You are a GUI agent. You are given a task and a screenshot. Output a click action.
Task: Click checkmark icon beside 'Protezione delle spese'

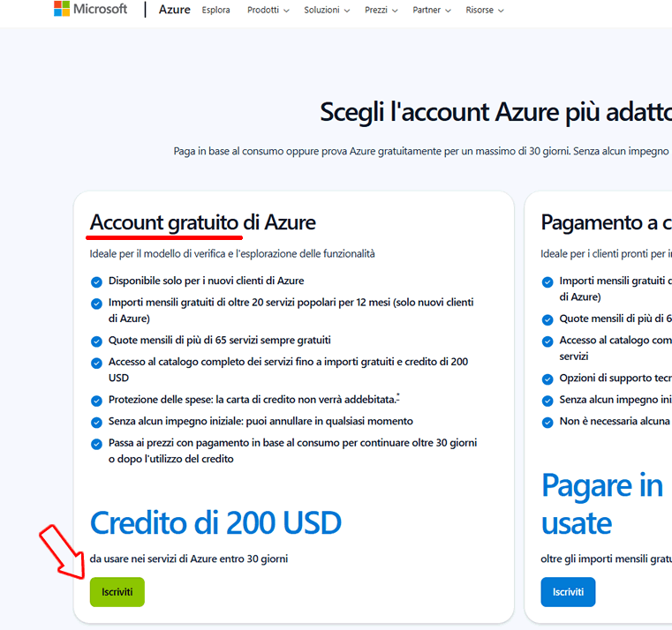point(96,401)
